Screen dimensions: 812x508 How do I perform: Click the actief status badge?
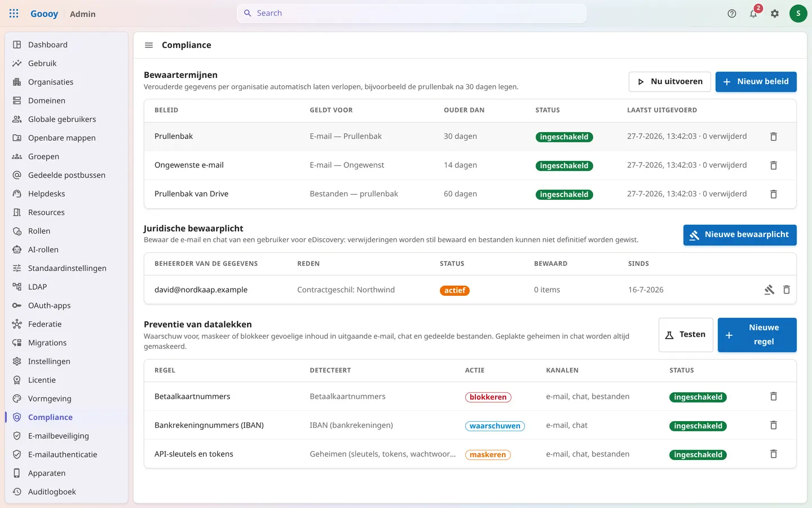[x=454, y=291]
